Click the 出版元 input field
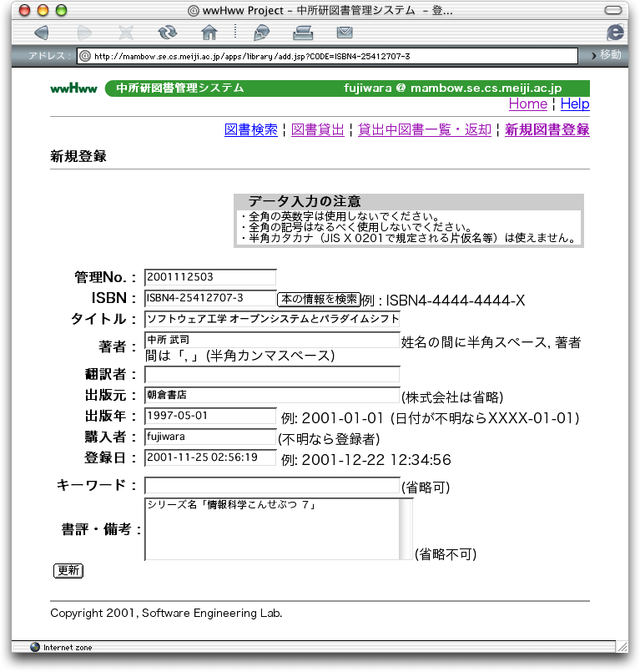Screen dimensions: 640x672 (272, 395)
